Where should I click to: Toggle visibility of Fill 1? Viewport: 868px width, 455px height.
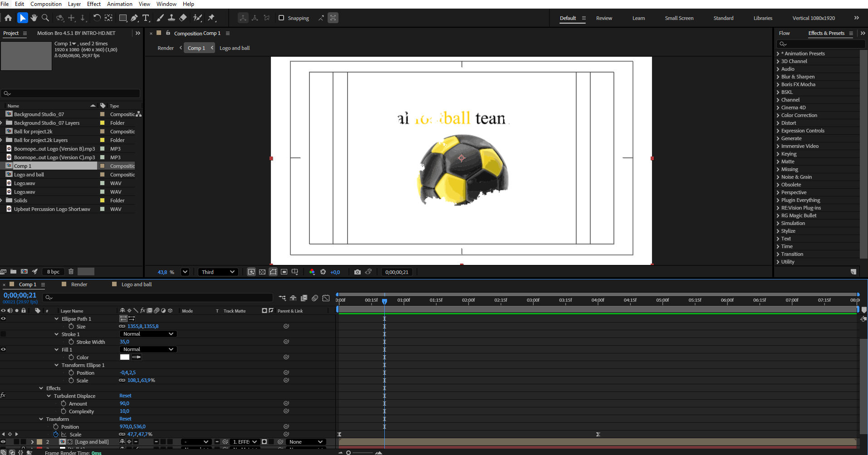[4, 350]
